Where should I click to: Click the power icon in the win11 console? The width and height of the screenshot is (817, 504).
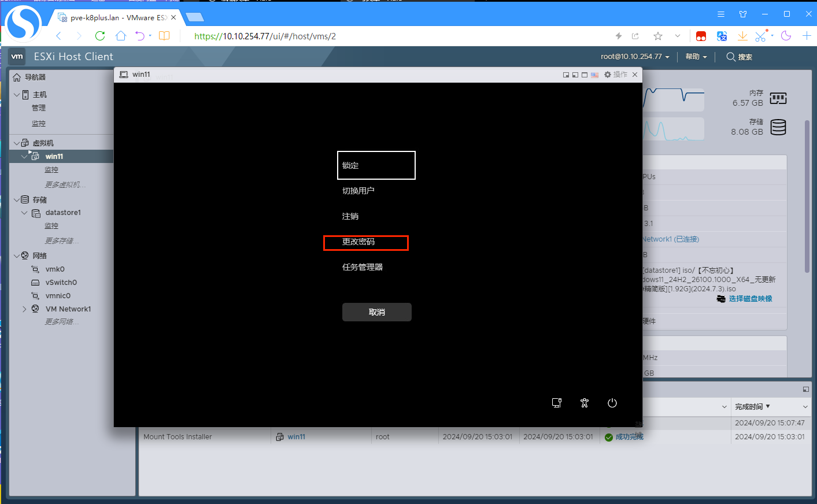tap(612, 403)
